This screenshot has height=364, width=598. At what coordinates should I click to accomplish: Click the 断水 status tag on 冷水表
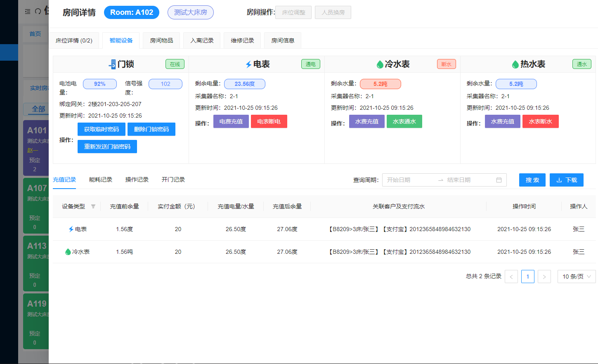tap(447, 64)
